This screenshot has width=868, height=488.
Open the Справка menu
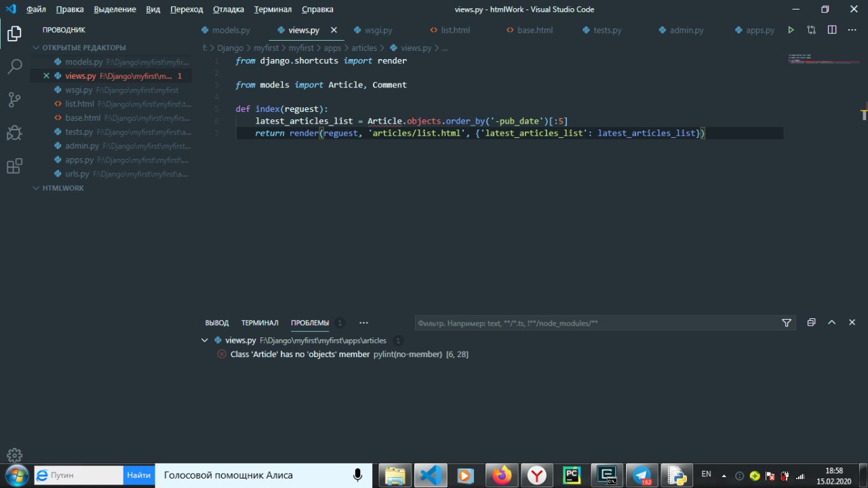pyautogui.click(x=317, y=10)
